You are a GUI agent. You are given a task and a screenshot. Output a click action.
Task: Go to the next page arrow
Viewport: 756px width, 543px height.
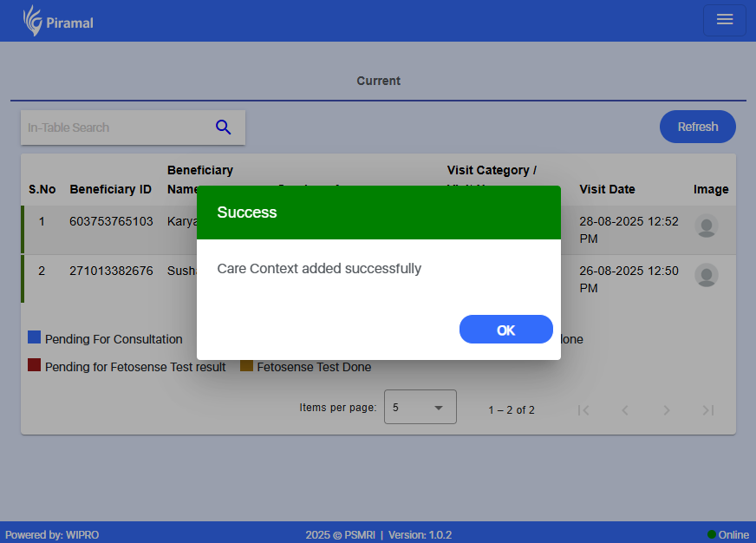click(x=667, y=410)
